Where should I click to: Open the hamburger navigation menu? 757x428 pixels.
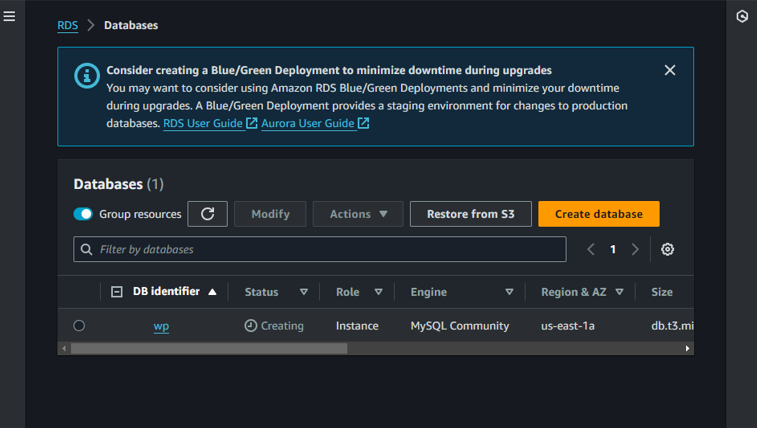(x=9, y=16)
